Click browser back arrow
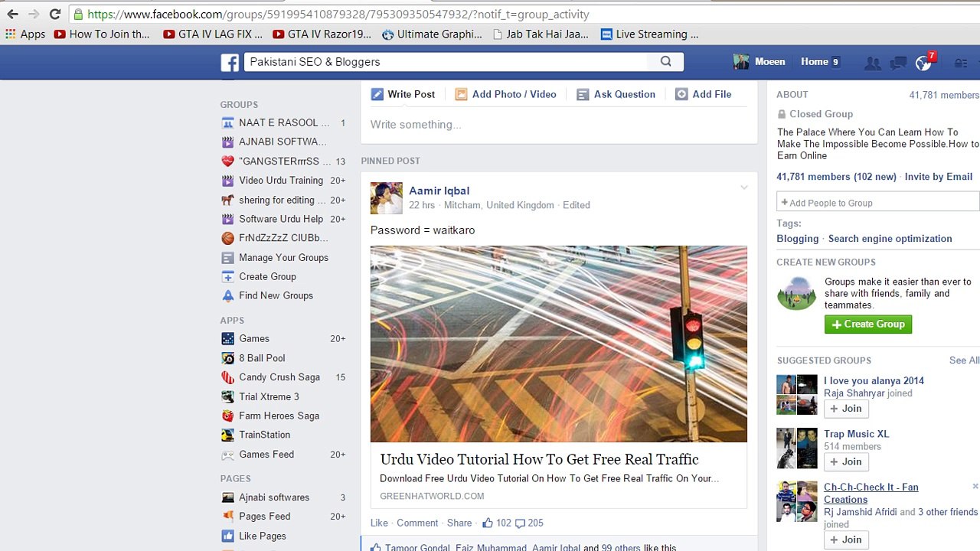The width and height of the screenshot is (980, 551). tap(13, 14)
